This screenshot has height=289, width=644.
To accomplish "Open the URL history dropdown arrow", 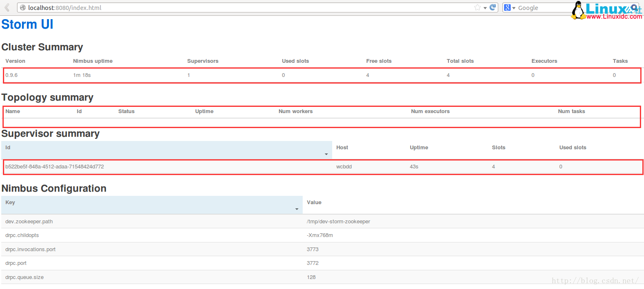I will [485, 8].
